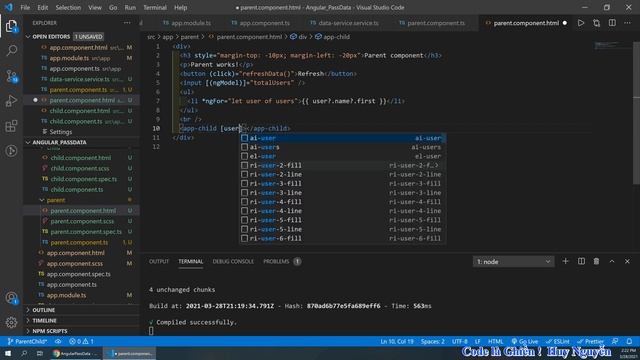This screenshot has height=360, width=640.
Task: Open the terminal selector dropdown 1: node
Action: tap(513, 262)
